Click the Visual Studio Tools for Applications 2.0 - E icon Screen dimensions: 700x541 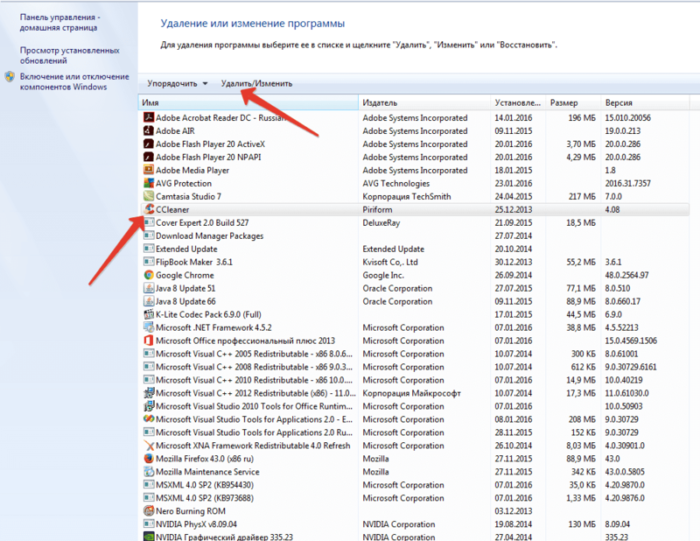[149, 419]
